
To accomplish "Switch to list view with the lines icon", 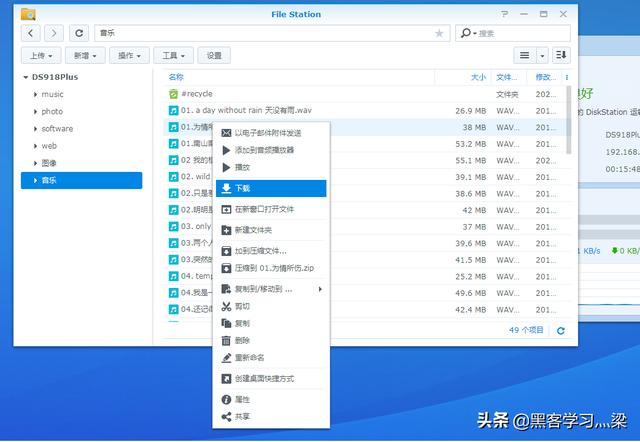I will tap(524, 55).
